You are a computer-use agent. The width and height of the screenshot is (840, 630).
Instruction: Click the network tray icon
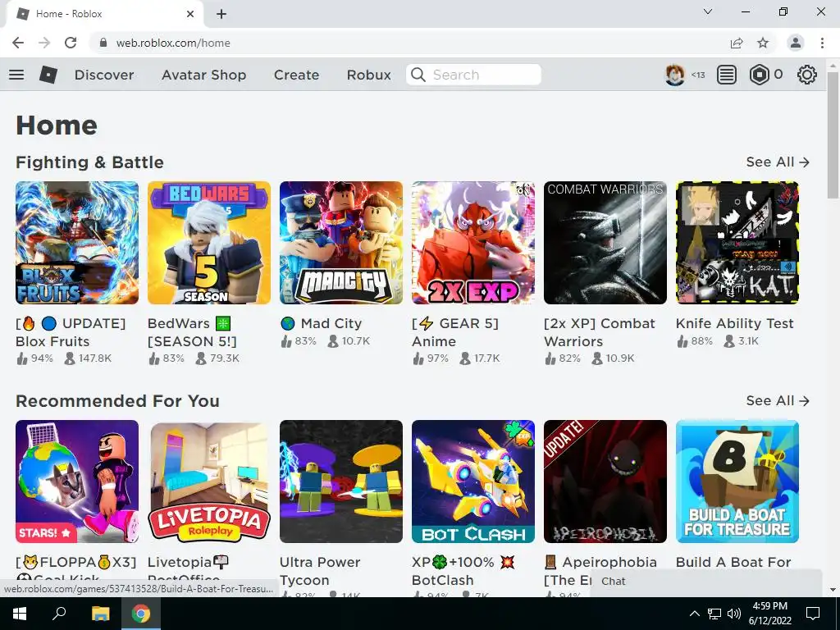(714, 614)
